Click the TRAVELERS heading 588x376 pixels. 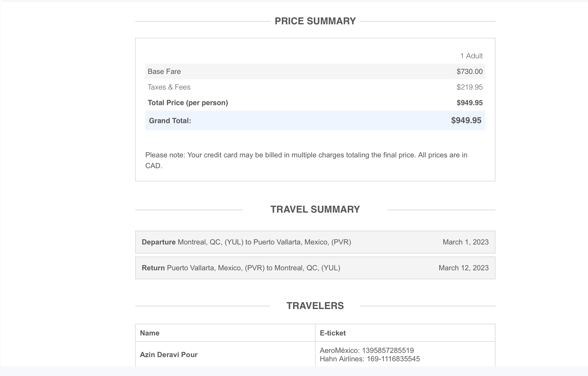[x=315, y=306]
